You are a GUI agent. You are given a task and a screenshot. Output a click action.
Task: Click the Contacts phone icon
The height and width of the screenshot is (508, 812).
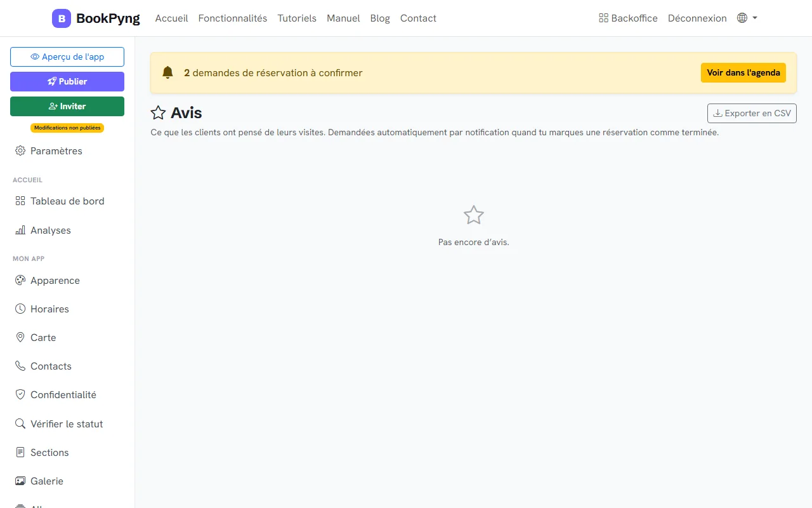20,366
